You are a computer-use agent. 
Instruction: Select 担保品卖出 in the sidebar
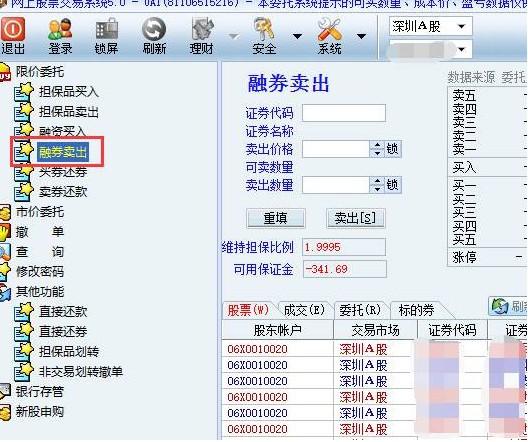point(69,112)
